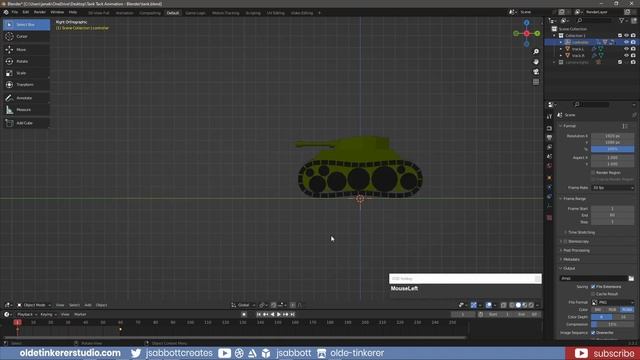Click the pan hand icon in viewport
Viewport: 640px width, 360px height.
tap(536, 62)
